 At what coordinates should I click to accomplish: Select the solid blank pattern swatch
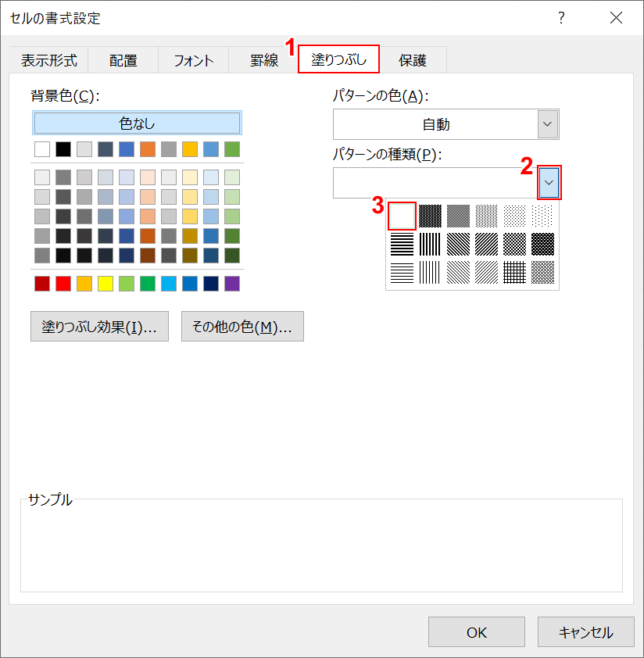coord(402,216)
